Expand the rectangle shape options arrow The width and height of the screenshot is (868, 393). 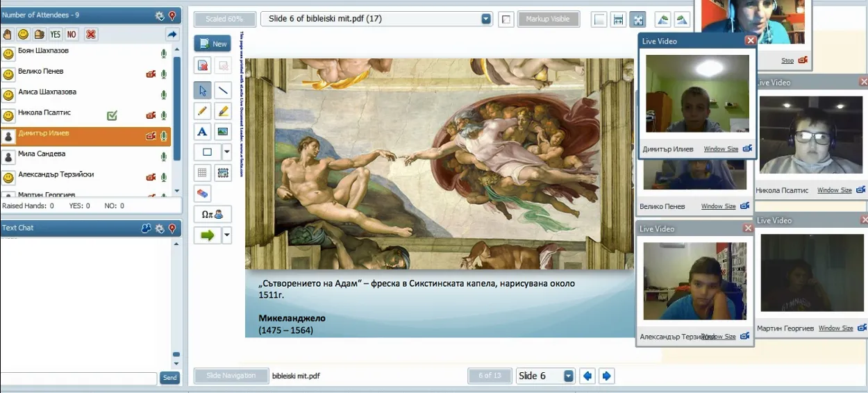pos(226,152)
